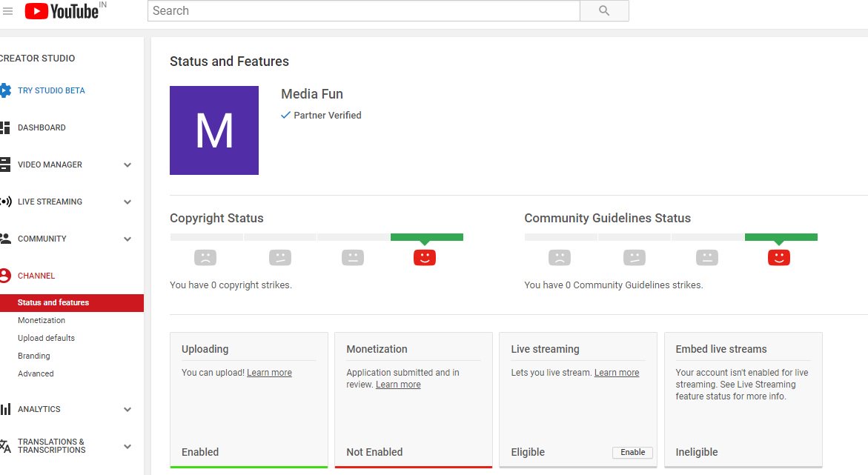This screenshot has width=868, height=475.
Task: Click 'You have 0 copyright strikes.' text
Action: tap(231, 285)
